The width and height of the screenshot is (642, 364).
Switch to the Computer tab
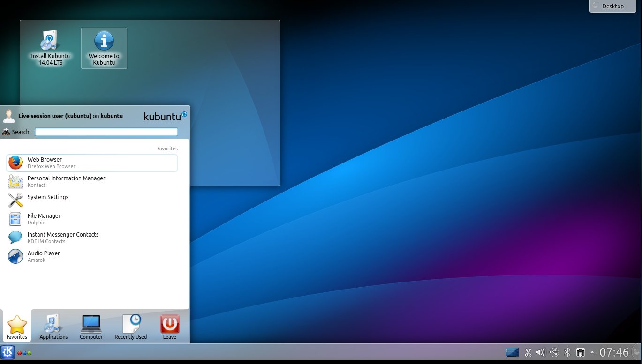coord(91,327)
